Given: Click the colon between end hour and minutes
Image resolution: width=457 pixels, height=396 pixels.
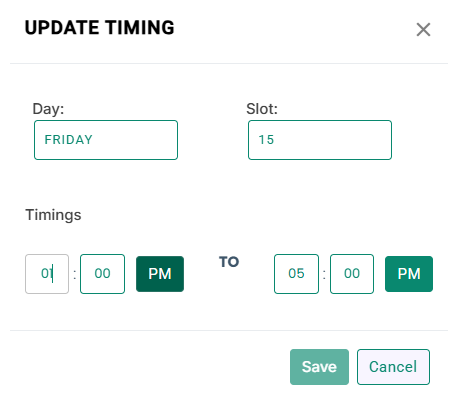Looking at the screenshot, I should coord(324,275).
